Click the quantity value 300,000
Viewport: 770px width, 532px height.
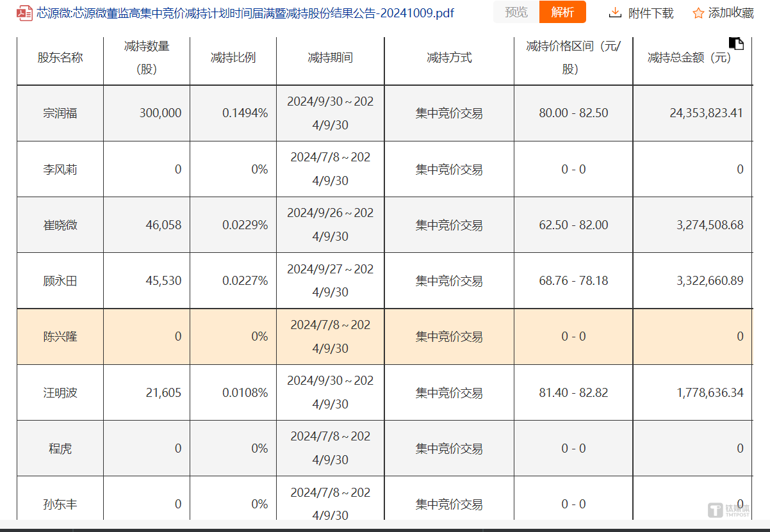pos(160,113)
